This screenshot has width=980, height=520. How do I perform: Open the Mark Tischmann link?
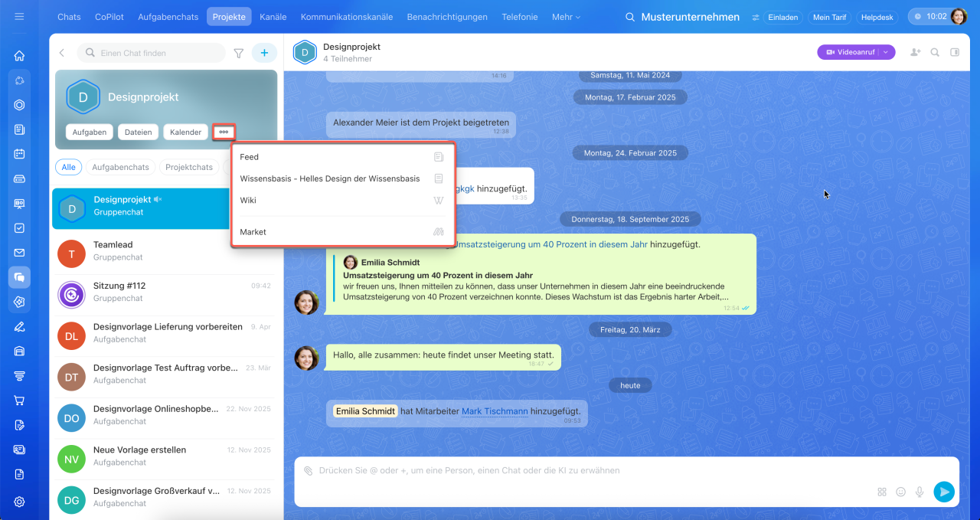click(495, 411)
